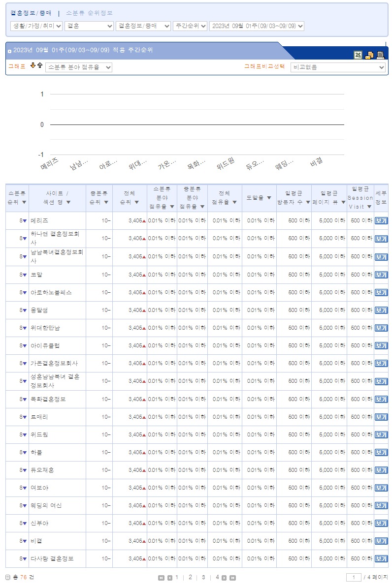Screen dimensions: 392x588
Task: Open the 생활/가정/취미 category dropdown
Action: pos(36,26)
